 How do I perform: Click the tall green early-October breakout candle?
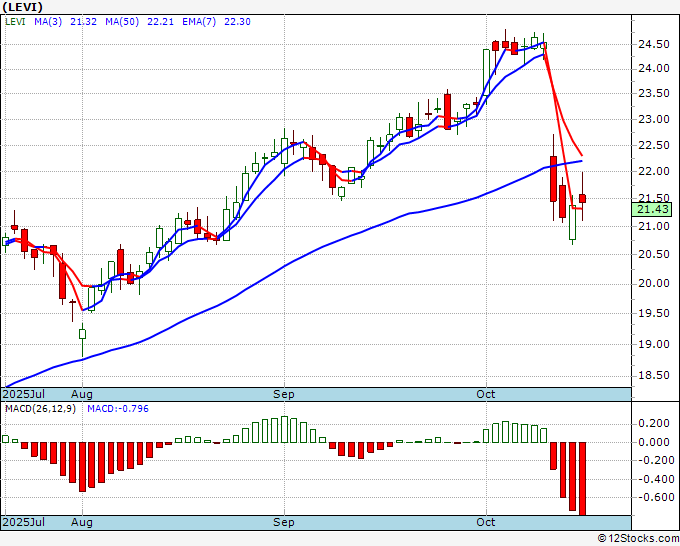tap(487, 72)
